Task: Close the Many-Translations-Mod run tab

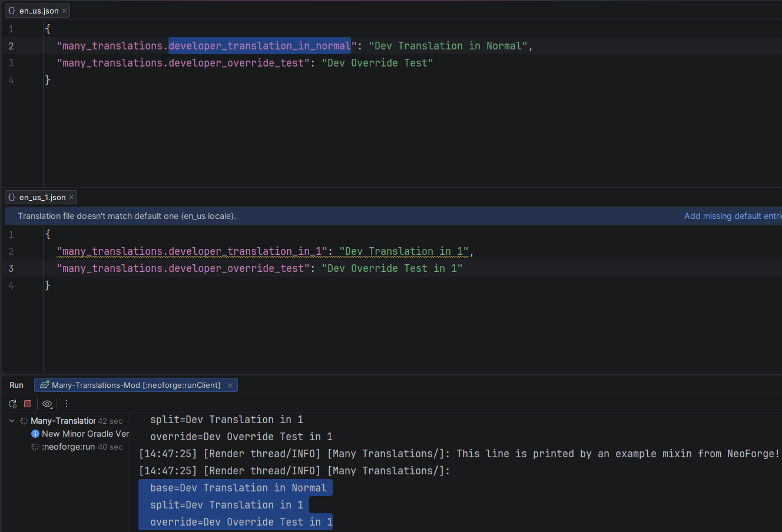Action: (x=230, y=385)
